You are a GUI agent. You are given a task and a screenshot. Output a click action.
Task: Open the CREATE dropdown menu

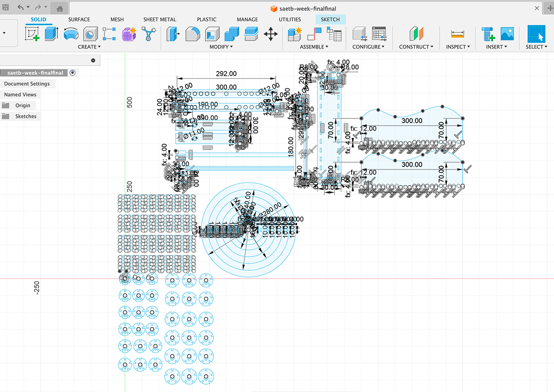click(x=89, y=47)
